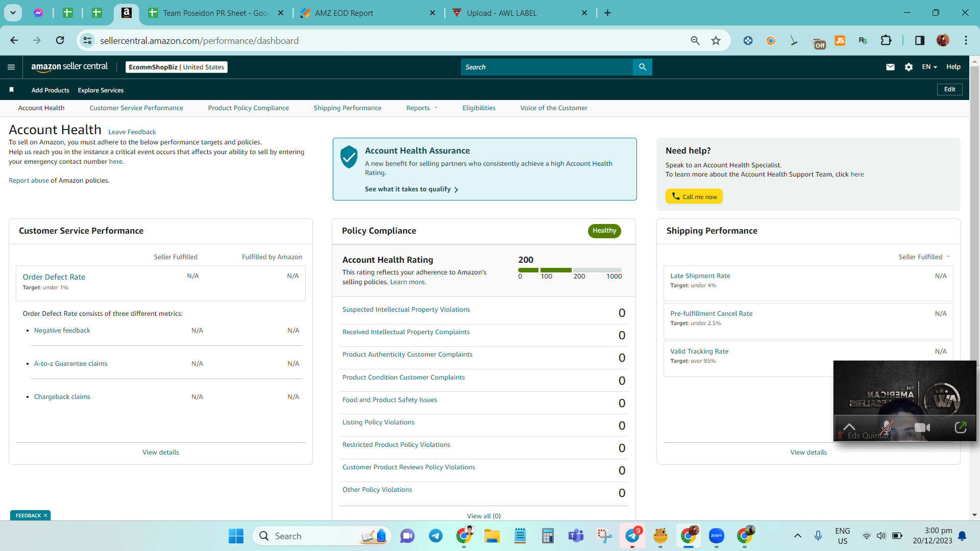The image size is (980, 551).
Task: Expand the Reports dropdown menu
Action: pos(422,108)
